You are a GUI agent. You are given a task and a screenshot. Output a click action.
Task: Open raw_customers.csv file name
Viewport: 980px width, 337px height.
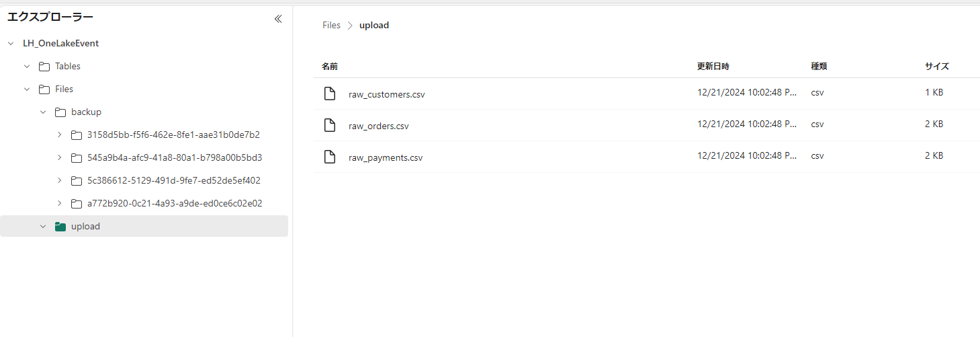[x=387, y=94]
